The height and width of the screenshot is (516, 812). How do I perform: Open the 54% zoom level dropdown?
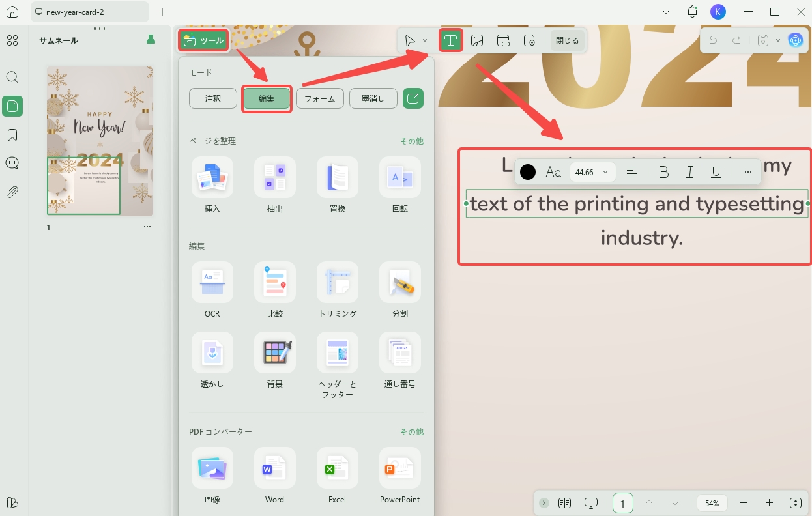point(712,503)
